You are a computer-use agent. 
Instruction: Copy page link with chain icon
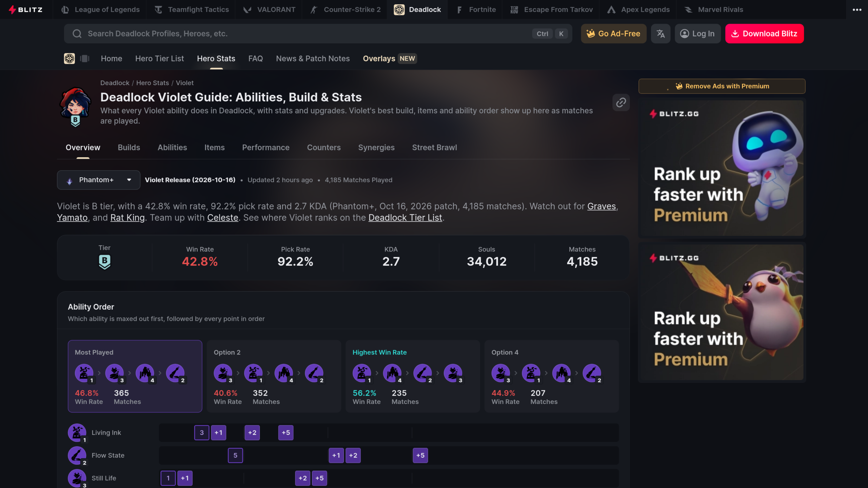pos(621,102)
